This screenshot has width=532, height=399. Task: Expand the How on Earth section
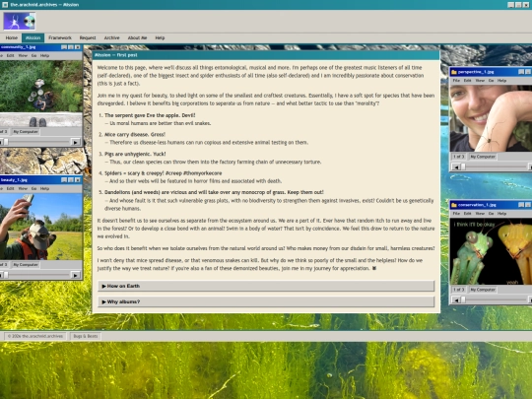(266, 286)
